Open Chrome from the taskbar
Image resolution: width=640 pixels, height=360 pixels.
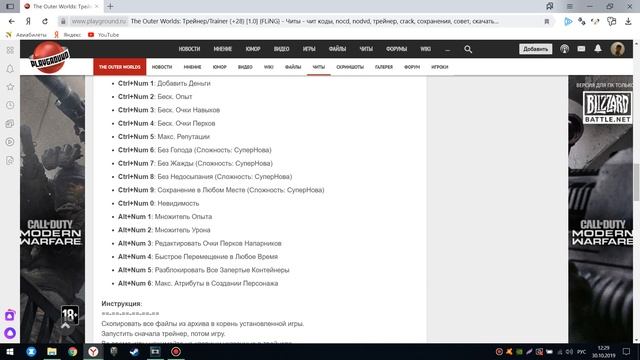[x=73, y=351]
